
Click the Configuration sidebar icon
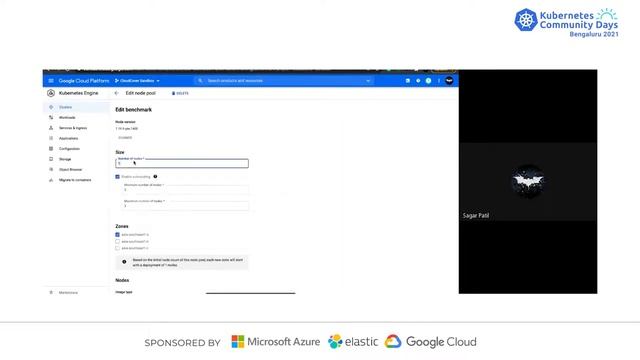(51, 149)
